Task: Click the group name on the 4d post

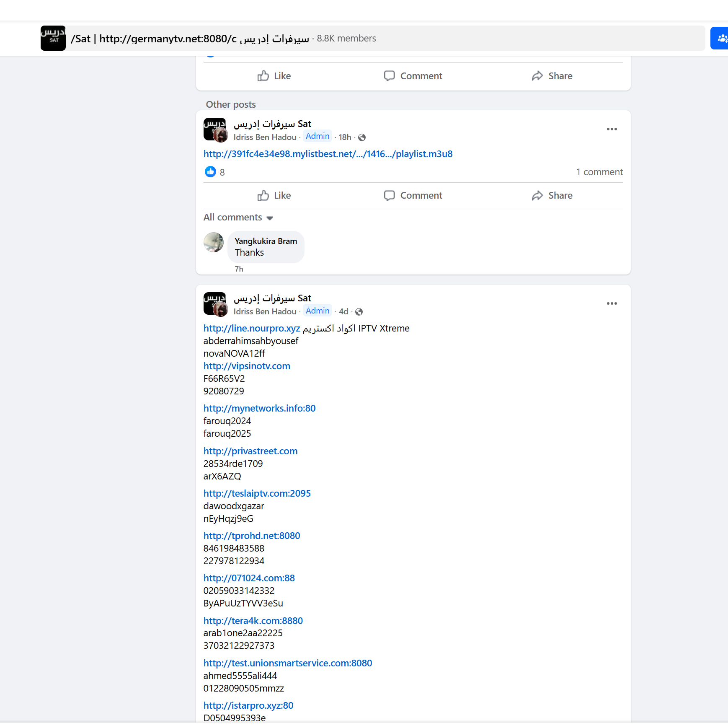Action: pyautogui.click(x=272, y=298)
